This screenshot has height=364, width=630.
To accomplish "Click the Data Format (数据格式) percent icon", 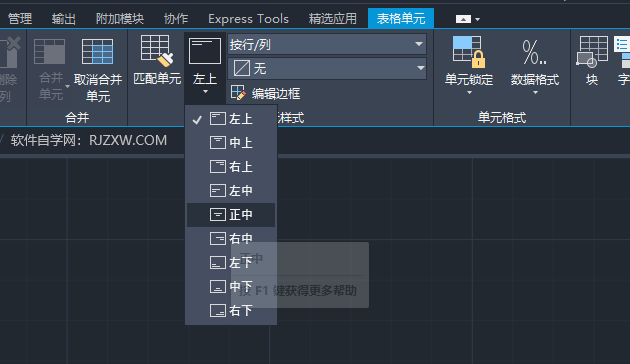I will [x=534, y=52].
